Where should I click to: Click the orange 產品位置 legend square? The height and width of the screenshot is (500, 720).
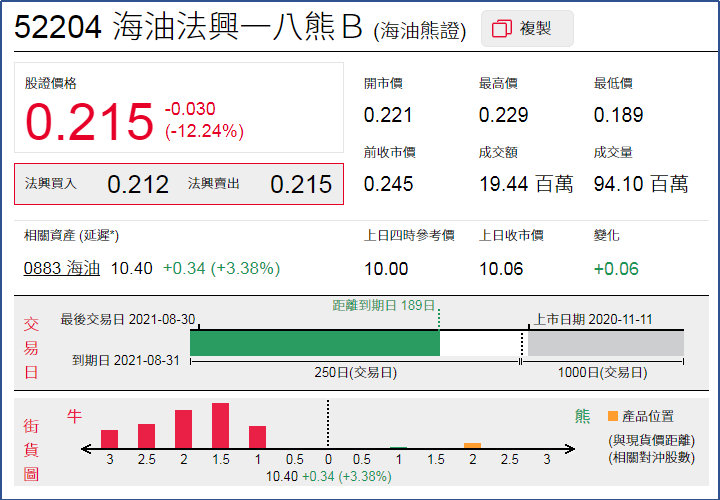(613, 416)
